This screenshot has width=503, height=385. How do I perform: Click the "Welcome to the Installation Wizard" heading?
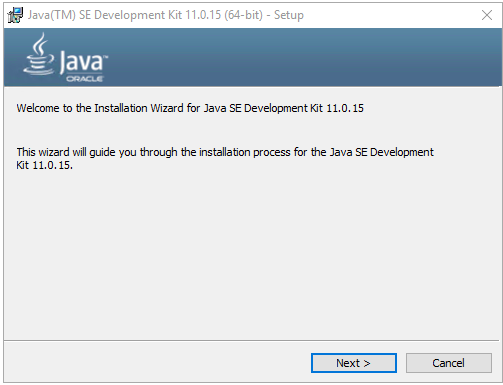click(190, 108)
